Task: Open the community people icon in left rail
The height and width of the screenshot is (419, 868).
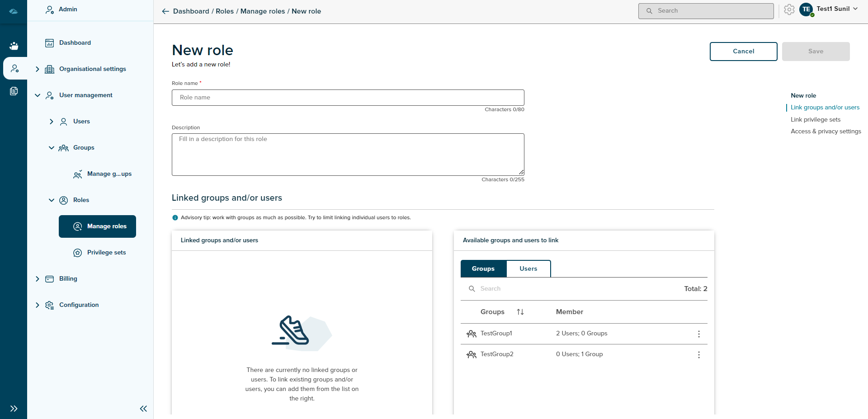Action: coord(14,46)
